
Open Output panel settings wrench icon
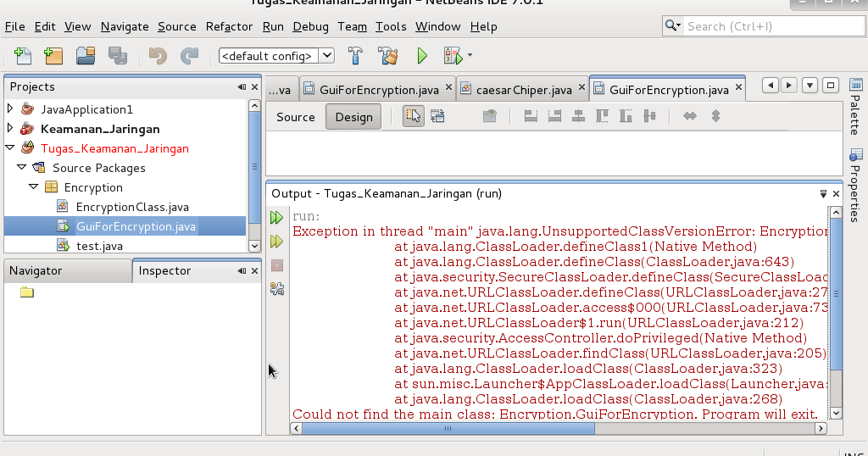pyautogui.click(x=277, y=289)
